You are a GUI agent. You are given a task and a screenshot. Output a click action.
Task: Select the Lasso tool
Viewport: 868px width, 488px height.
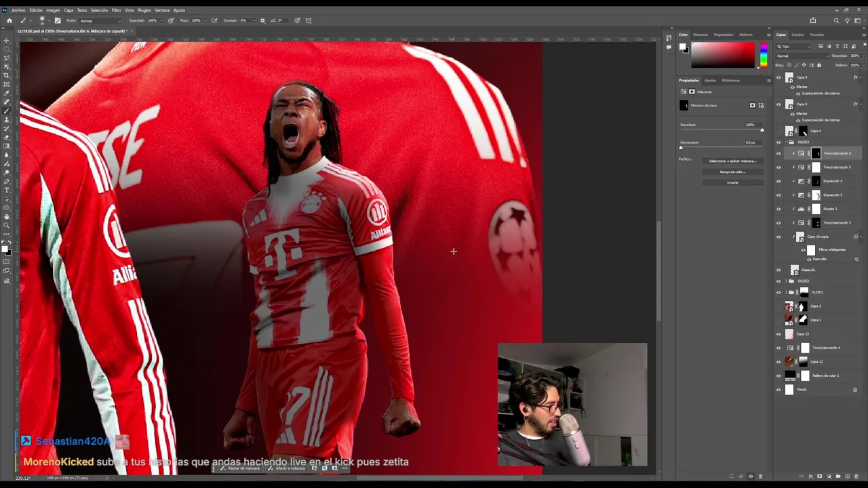[x=7, y=58]
